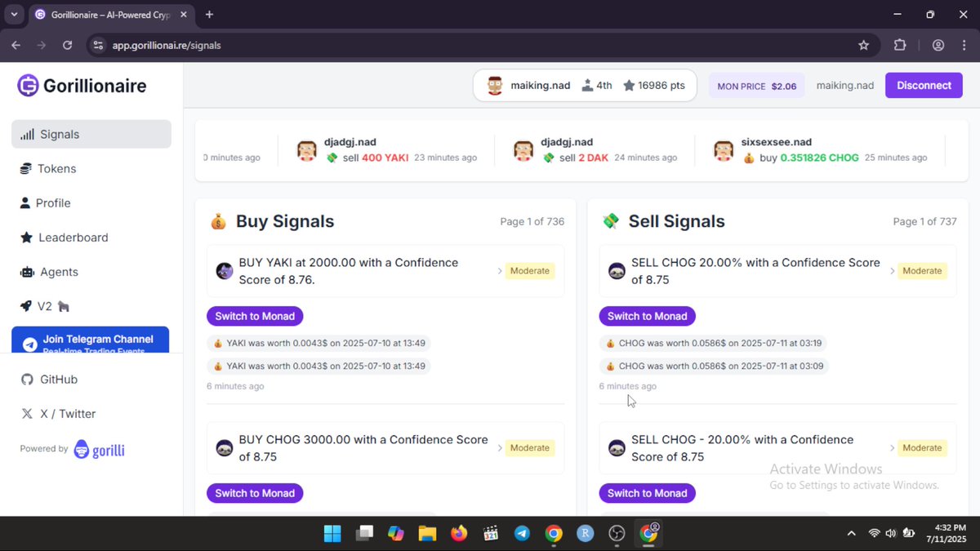
Task: Show hidden system tray icons
Action: click(x=851, y=534)
